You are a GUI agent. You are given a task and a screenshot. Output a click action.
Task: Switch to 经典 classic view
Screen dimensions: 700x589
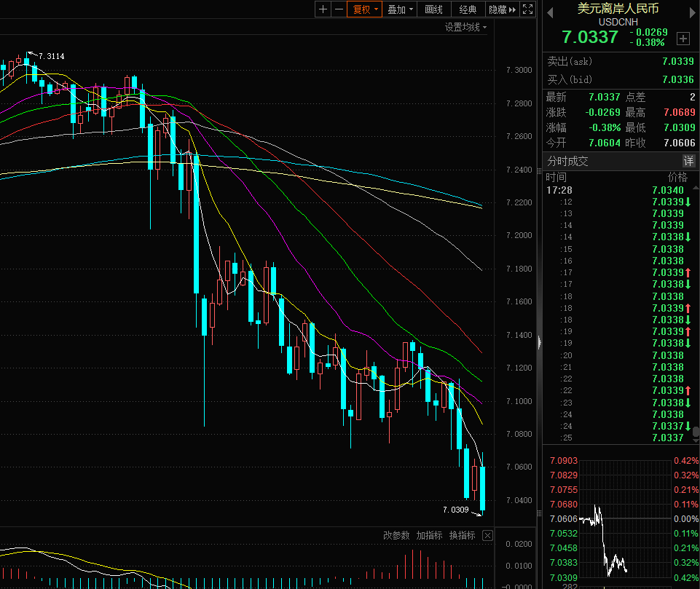pos(468,9)
